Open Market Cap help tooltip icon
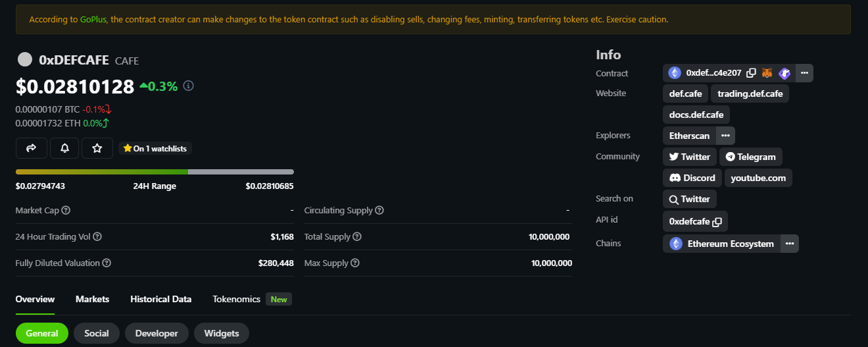The image size is (868, 347). [x=66, y=211]
